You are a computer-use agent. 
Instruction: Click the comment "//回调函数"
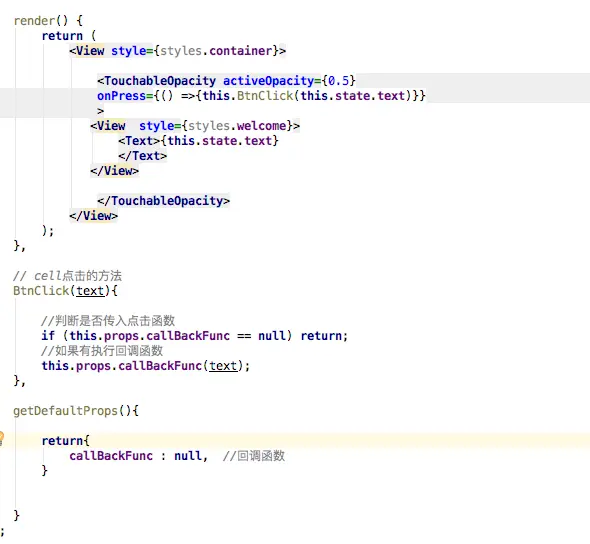click(254, 456)
